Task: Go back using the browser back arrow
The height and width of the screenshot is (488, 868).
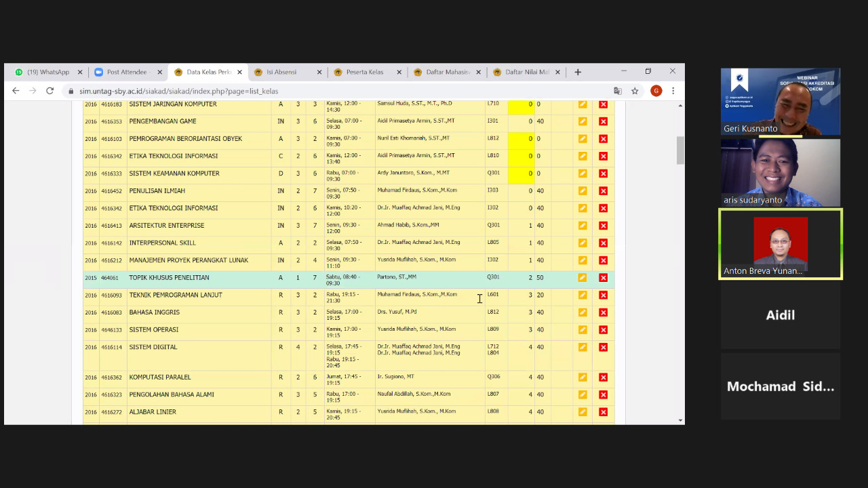Action: (x=16, y=91)
